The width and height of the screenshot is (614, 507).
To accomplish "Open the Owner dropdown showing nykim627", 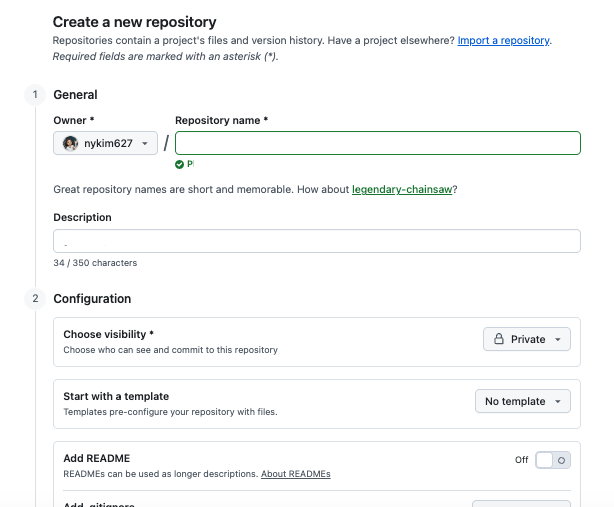I will pyautogui.click(x=105, y=143).
